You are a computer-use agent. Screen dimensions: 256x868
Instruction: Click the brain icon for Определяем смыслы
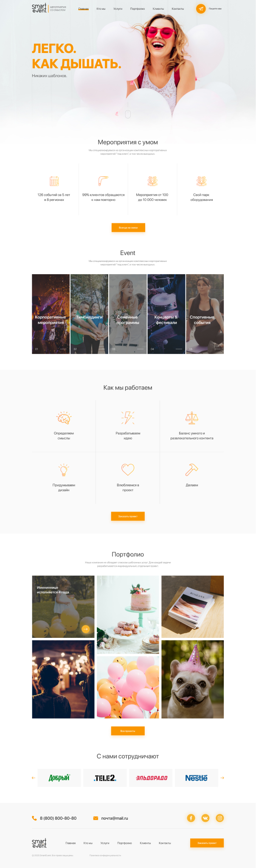click(x=64, y=418)
